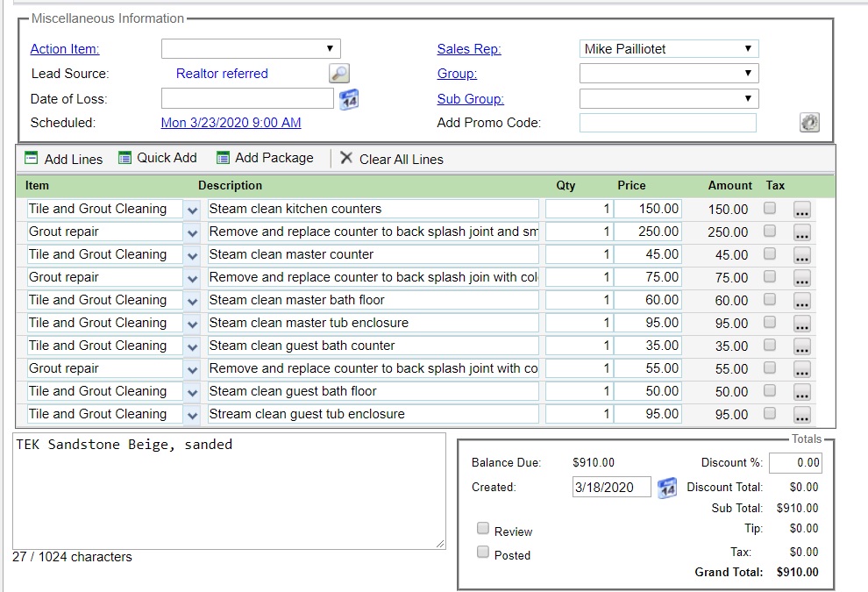
Task: Click the Discount % input field
Action: pyautogui.click(x=795, y=463)
